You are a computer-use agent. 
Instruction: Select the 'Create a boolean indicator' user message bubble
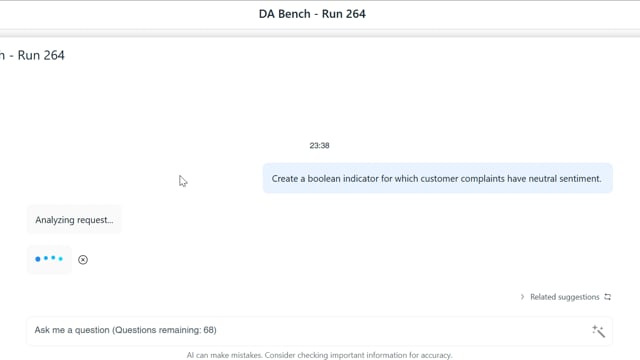pos(437,178)
